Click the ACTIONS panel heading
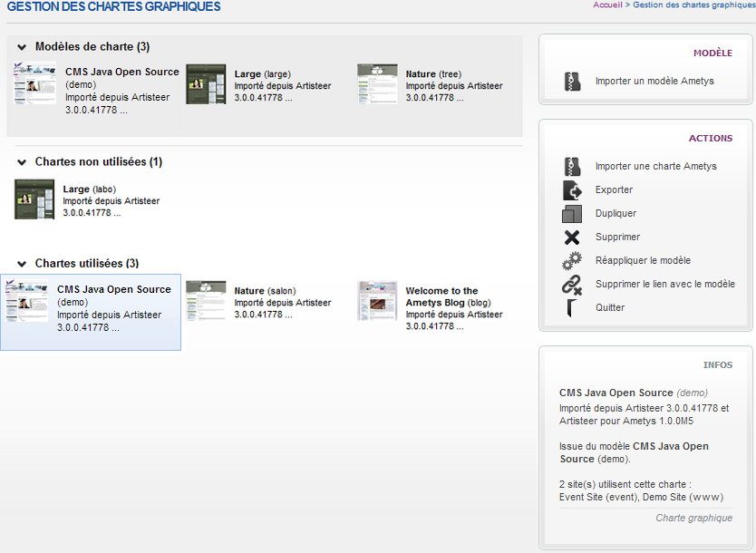 [711, 139]
